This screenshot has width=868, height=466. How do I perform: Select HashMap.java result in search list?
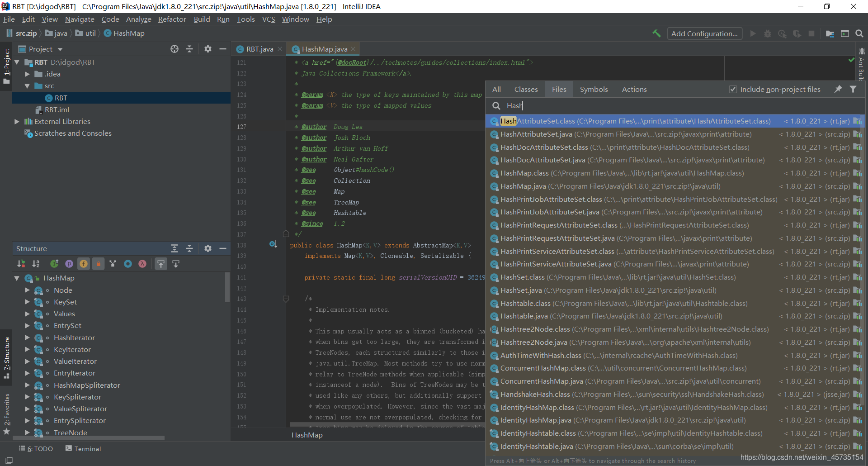(675, 186)
